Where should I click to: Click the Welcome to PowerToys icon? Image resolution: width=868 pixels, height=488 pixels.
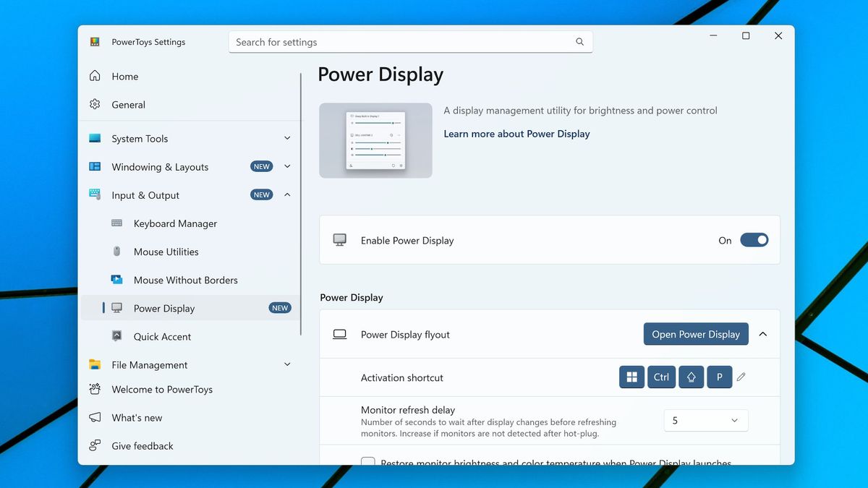[95, 389]
